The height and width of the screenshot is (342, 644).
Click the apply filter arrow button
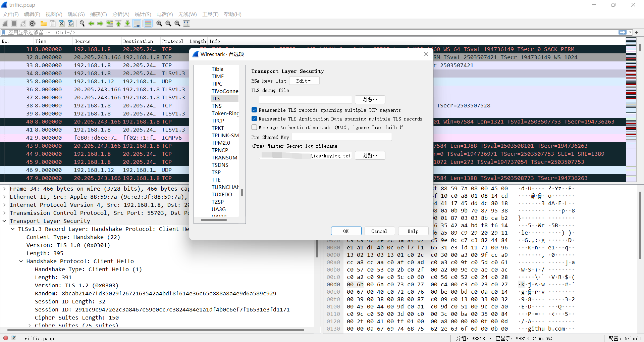click(623, 32)
